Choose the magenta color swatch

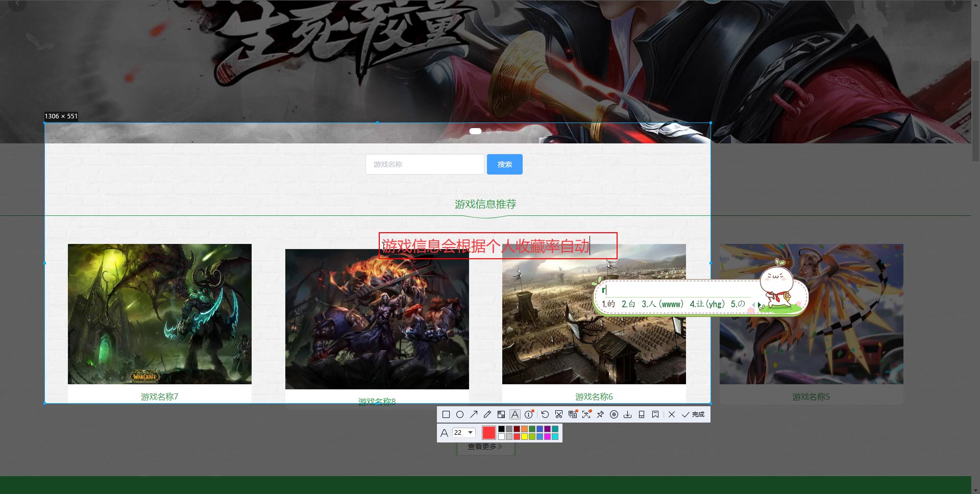click(x=547, y=437)
